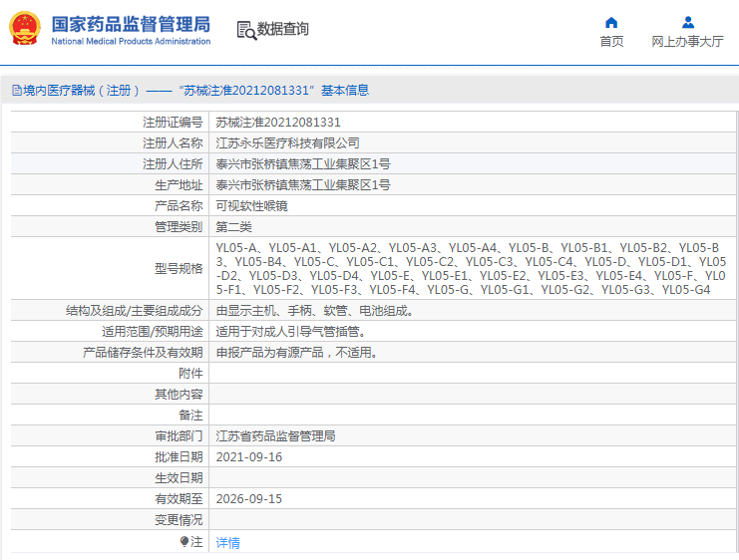Click the 适用范围/预期用途 label

(153, 332)
